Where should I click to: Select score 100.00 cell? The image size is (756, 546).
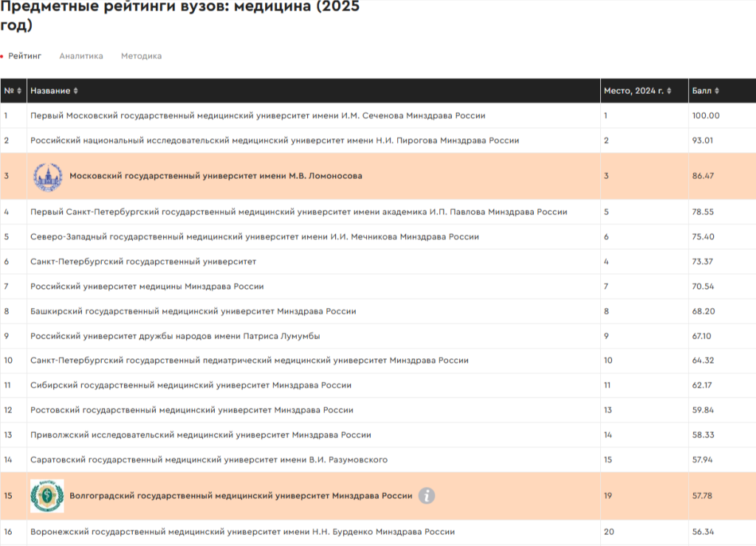click(x=706, y=116)
